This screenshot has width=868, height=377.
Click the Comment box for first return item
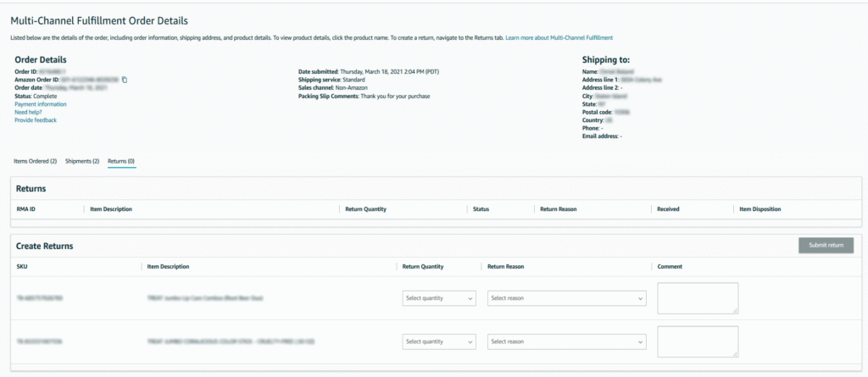click(697, 297)
